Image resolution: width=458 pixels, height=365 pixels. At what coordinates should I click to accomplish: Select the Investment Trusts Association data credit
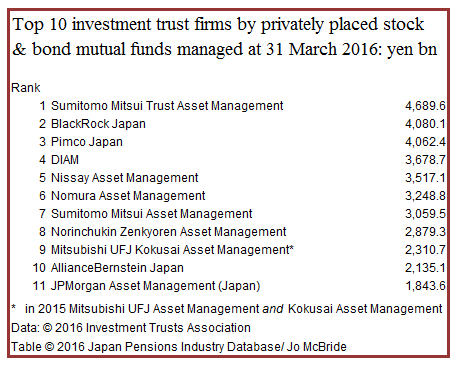click(x=131, y=328)
